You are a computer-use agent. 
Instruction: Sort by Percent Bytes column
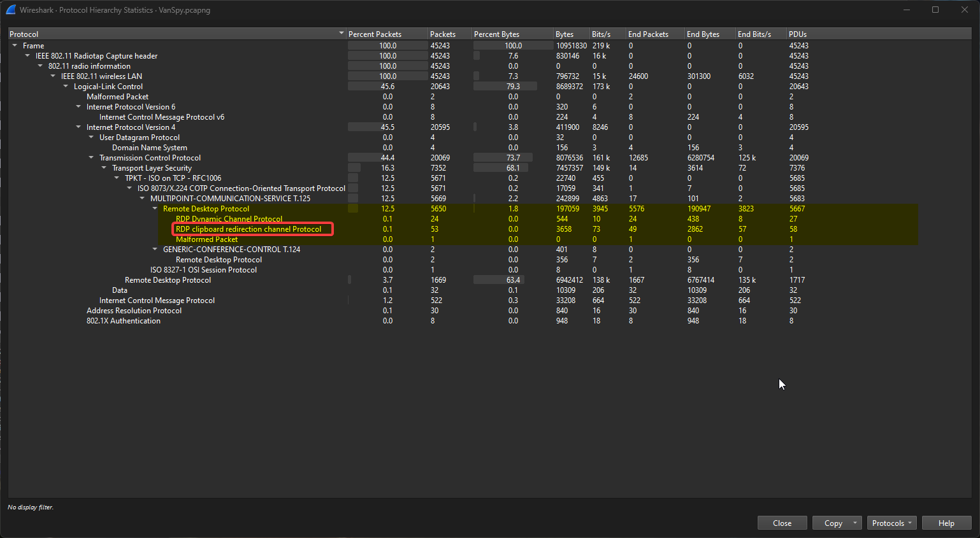512,34
